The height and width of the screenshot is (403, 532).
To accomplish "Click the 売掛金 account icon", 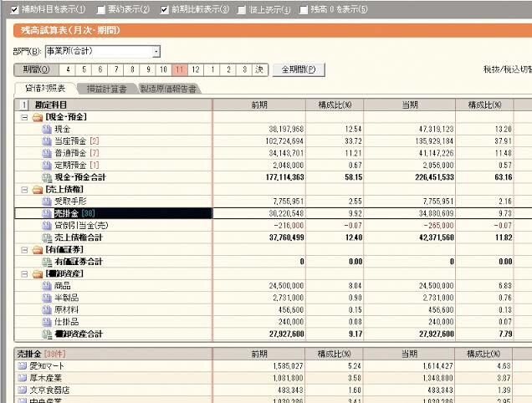I will click(47, 214).
